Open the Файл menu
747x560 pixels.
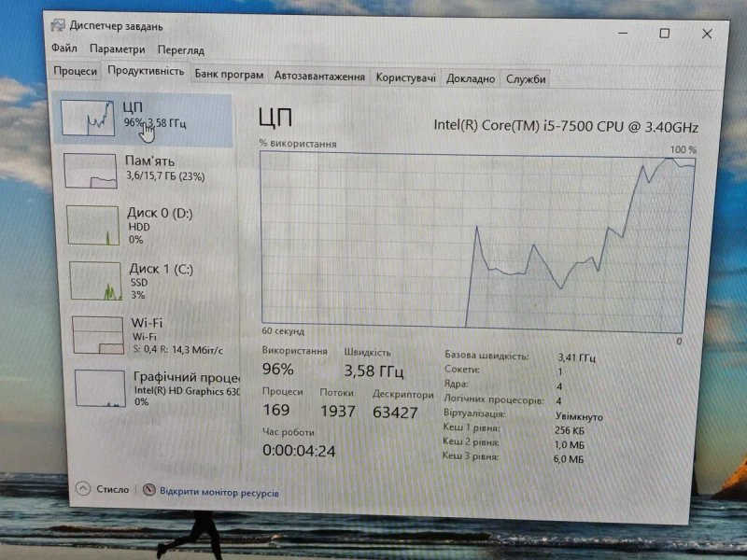pos(64,49)
